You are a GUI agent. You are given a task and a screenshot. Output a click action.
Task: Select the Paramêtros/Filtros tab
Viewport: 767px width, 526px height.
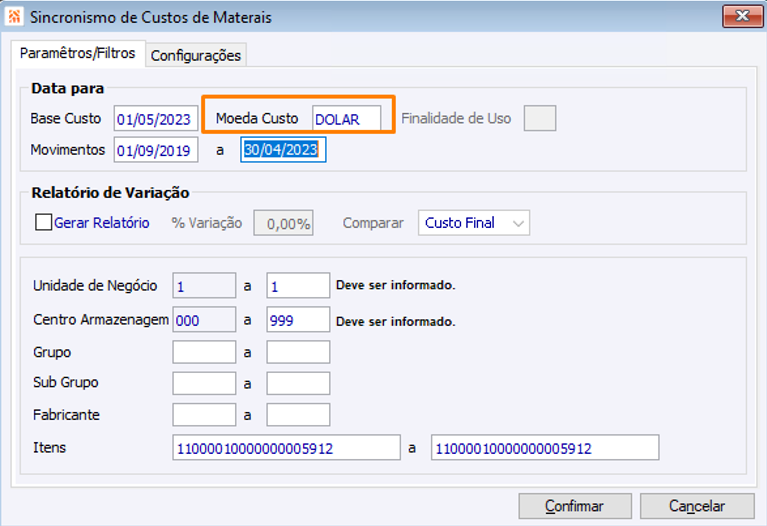click(78, 53)
